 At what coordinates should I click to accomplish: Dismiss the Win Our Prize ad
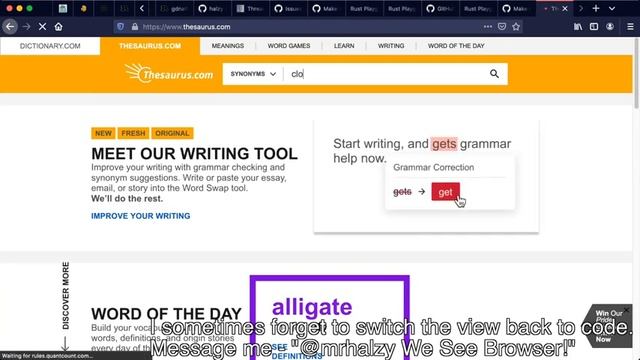tap(627, 311)
